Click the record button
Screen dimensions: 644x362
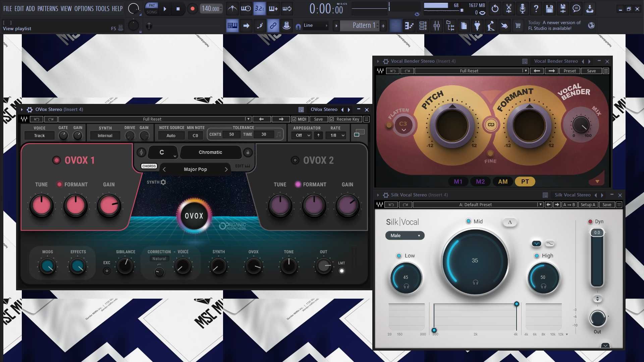[x=192, y=9]
